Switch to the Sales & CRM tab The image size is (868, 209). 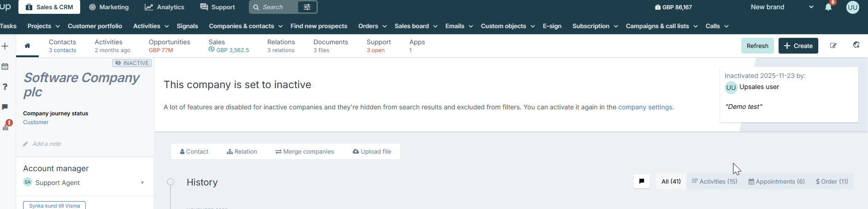pyautogui.click(x=49, y=7)
